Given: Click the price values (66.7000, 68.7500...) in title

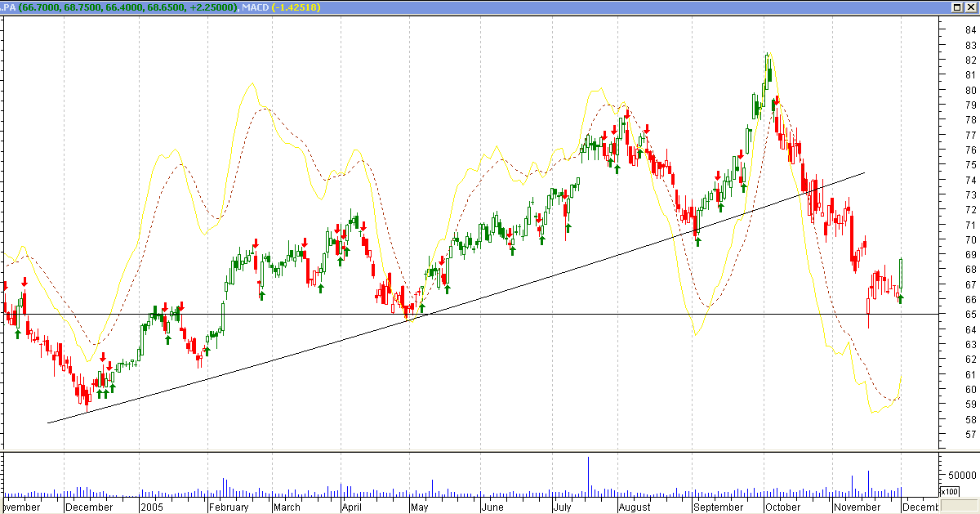Looking at the screenshot, I should click(x=129, y=7).
